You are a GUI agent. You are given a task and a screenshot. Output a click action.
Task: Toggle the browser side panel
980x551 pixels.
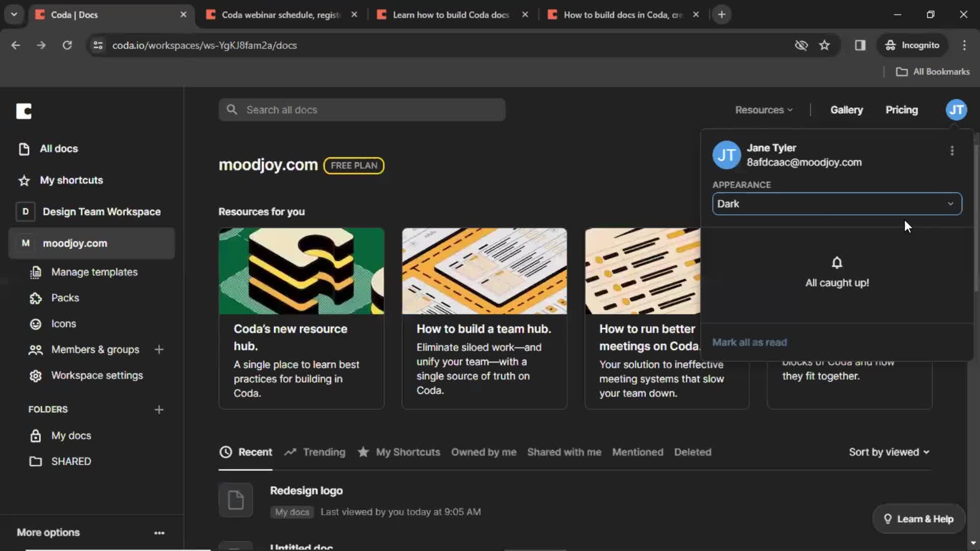(x=860, y=45)
